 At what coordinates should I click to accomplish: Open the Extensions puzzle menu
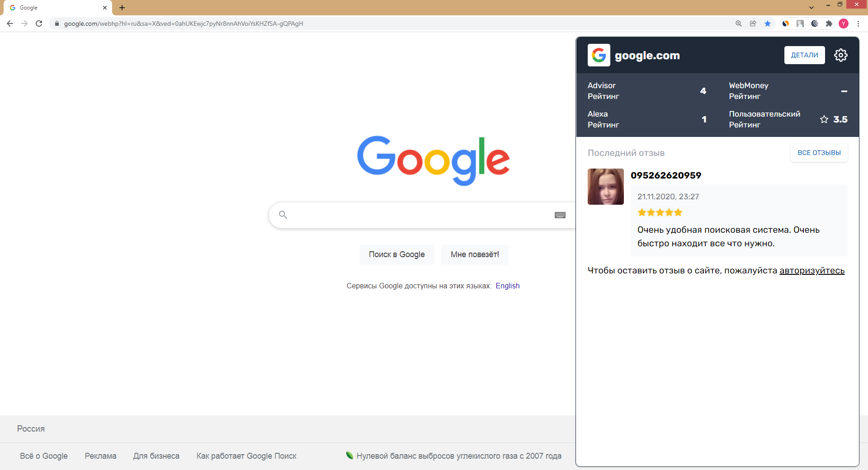(x=829, y=23)
